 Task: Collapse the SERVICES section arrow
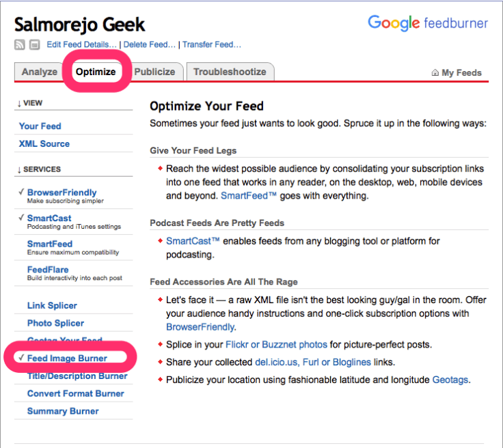click(x=19, y=169)
